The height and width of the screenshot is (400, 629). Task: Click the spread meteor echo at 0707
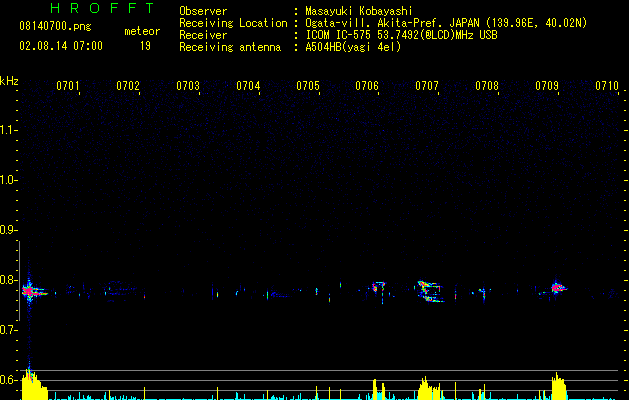[x=430, y=291]
